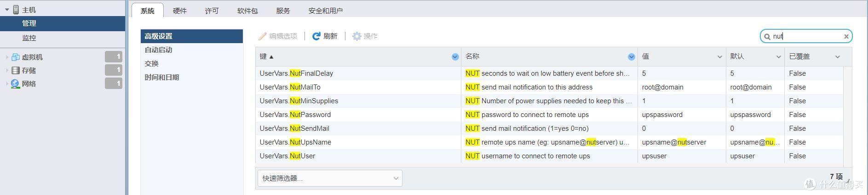Image resolution: width=868 pixels, height=195 pixels.
Task: Click the virtual machines icon in sidebar
Action: click(16, 57)
